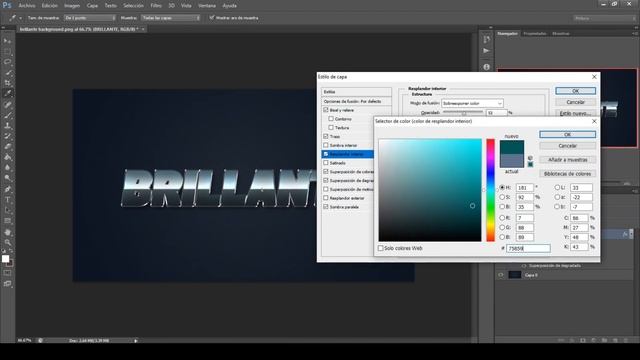Select the Blur tool
This screenshot has width=640, height=360.
coord(7,168)
